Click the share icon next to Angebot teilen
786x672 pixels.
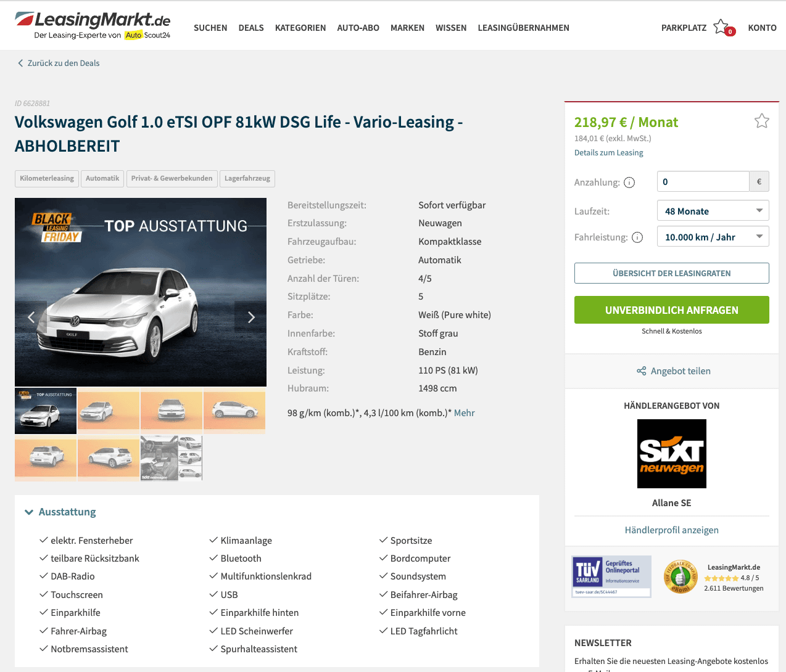(x=642, y=371)
